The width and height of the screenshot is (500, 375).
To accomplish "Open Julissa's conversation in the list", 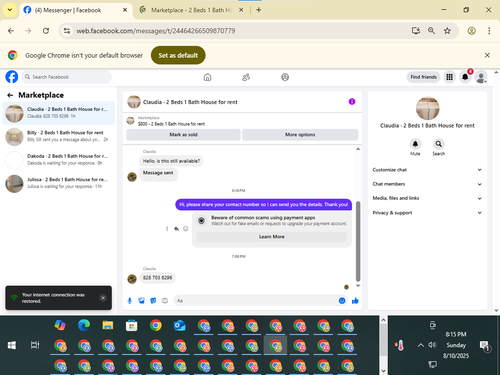I will tap(59, 183).
